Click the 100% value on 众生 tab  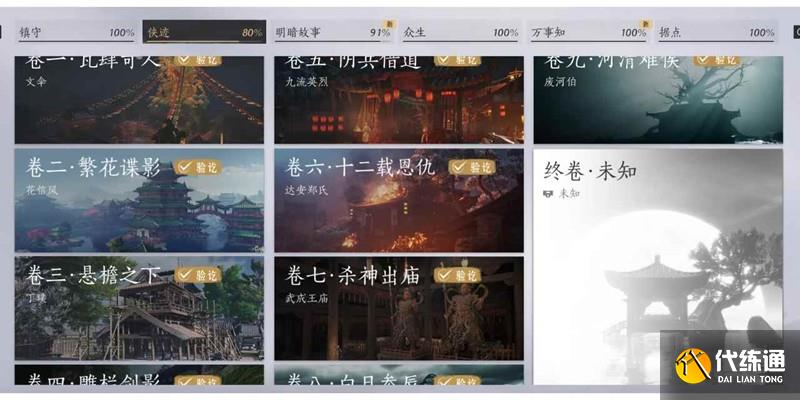coord(506,33)
